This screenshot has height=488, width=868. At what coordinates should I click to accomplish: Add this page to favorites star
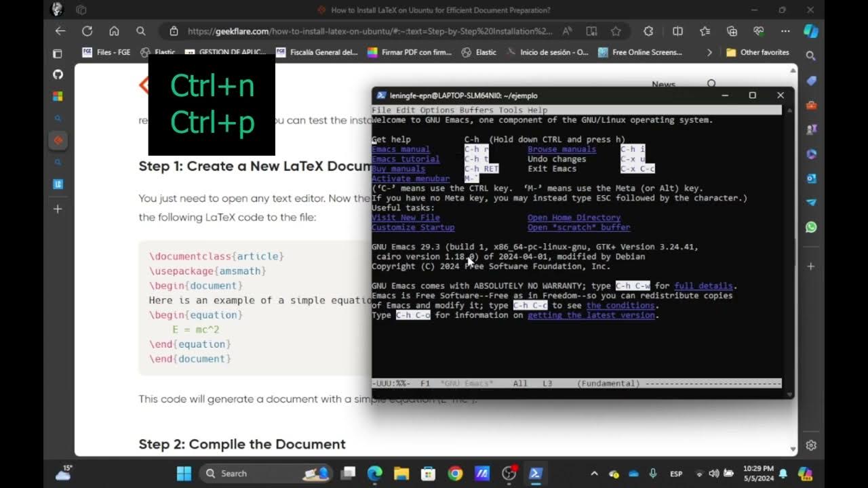click(x=616, y=31)
